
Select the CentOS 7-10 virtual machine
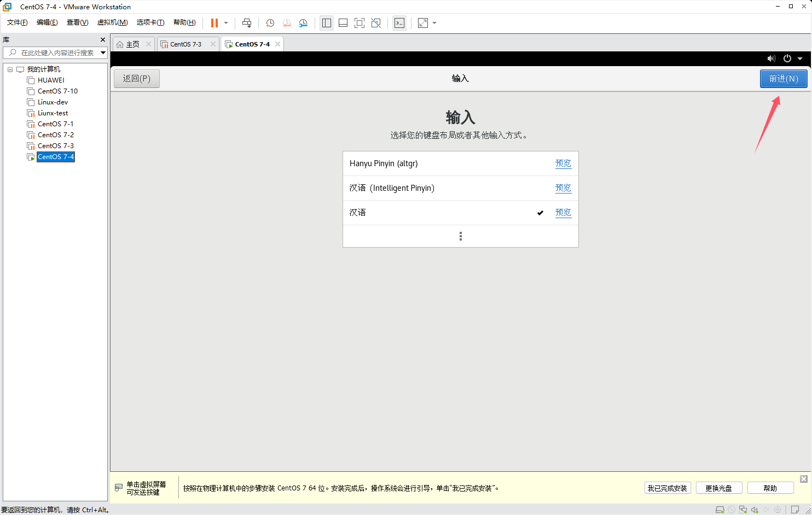click(x=57, y=91)
